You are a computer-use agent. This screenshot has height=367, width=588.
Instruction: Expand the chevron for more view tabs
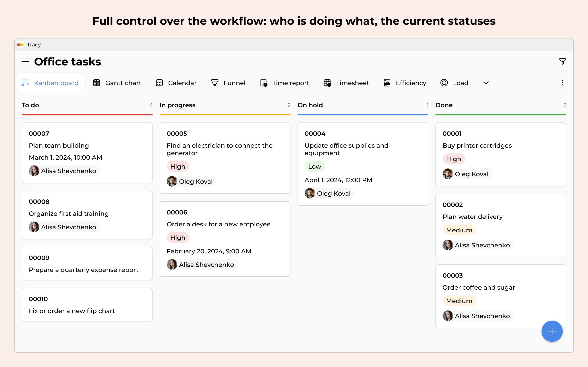click(486, 83)
